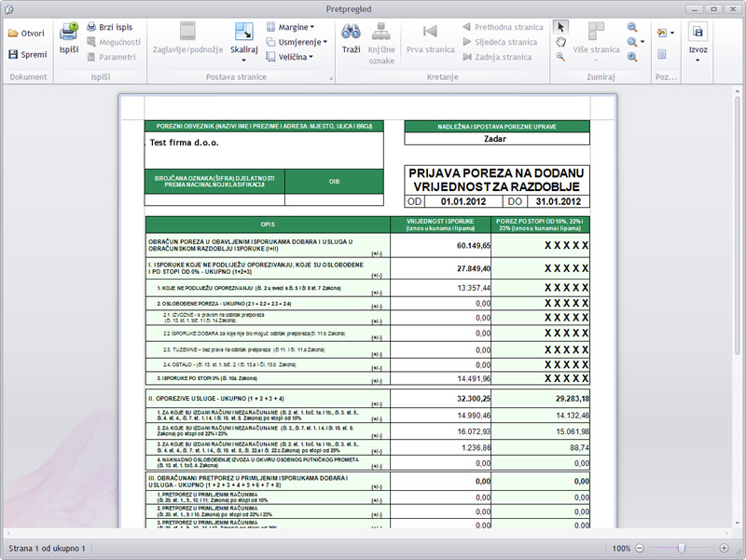Open the page color dropdown arrow
This screenshot has height=560, width=746.
672,33
